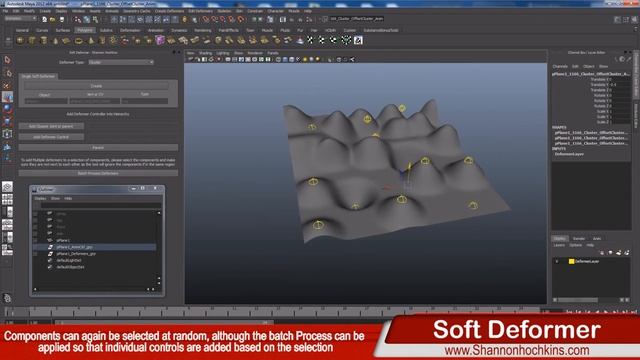Select the arrow Select tool in toolbox

pos(7,60)
